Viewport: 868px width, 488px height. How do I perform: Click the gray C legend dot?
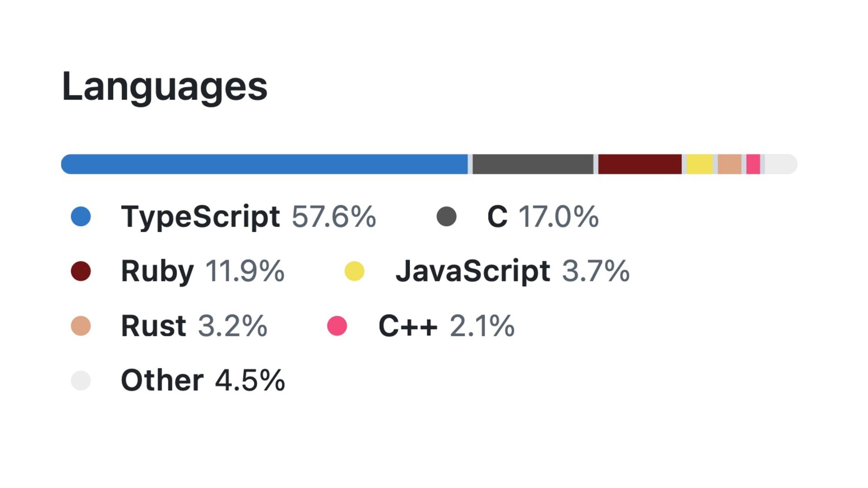446,216
